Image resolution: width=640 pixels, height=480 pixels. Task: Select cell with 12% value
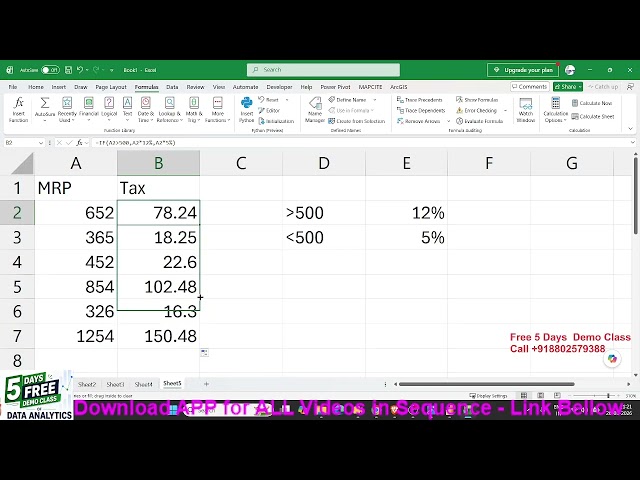[x=406, y=213]
